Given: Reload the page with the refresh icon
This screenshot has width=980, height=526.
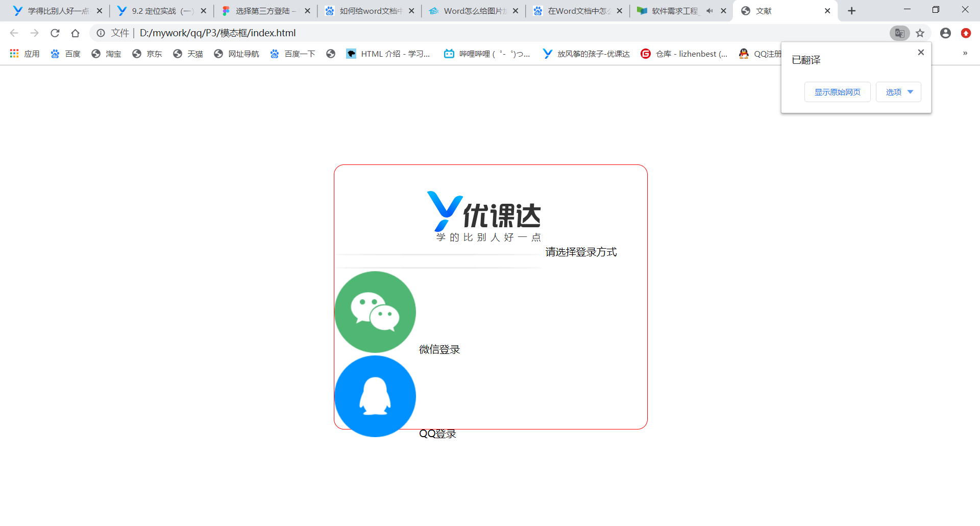Looking at the screenshot, I should (55, 33).
